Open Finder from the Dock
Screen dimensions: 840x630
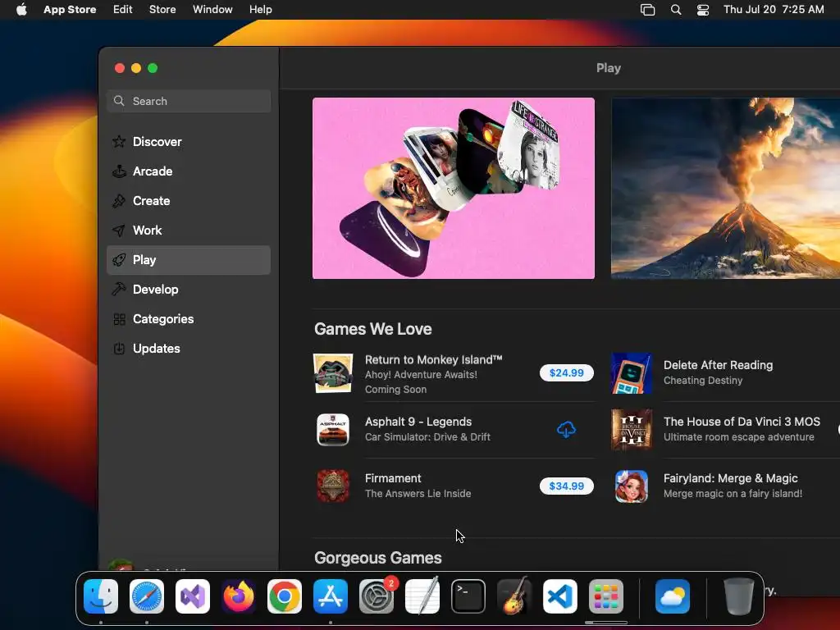coord(101,596)
